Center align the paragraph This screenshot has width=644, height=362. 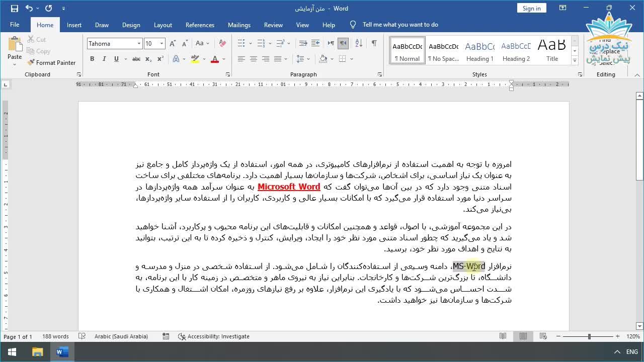click(254, 59)
